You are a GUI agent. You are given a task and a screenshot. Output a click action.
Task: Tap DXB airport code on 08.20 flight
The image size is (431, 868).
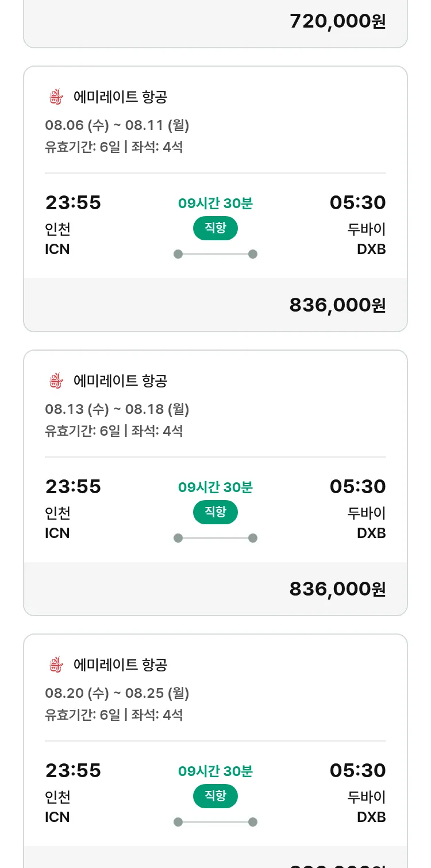(x=371, y=817)
